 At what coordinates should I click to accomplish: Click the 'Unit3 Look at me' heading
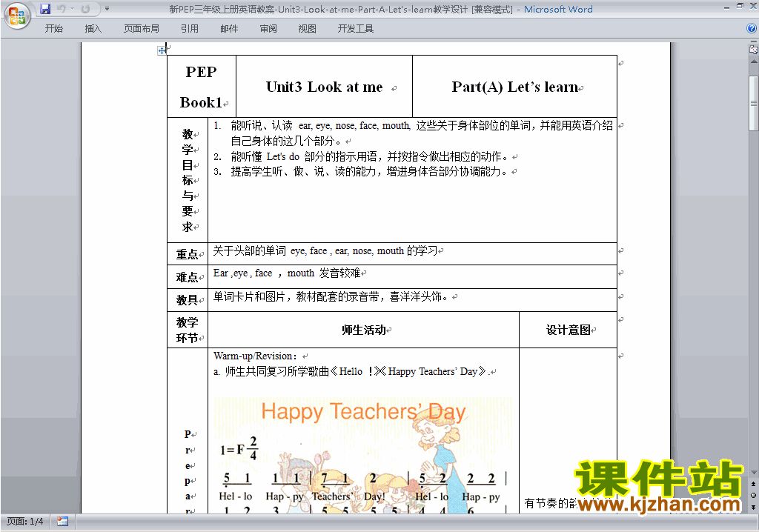[325, 87]
